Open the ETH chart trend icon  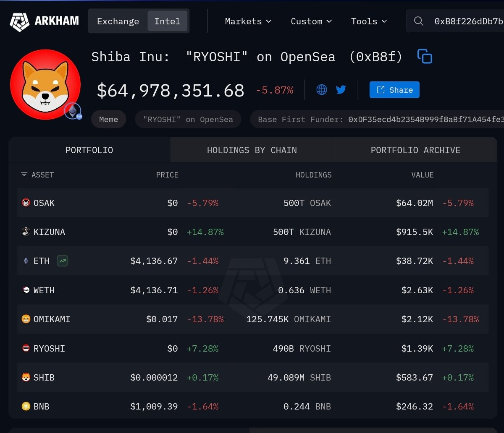[x=63, y=261]
